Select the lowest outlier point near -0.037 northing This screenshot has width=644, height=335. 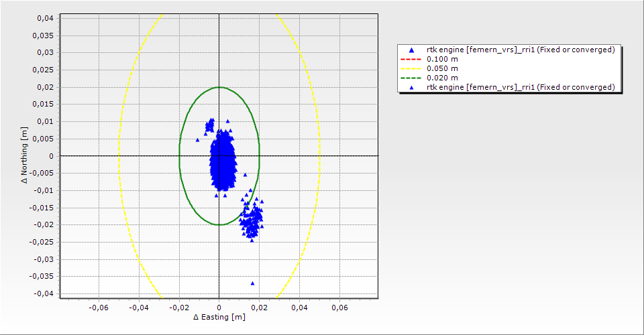point(252,283)
